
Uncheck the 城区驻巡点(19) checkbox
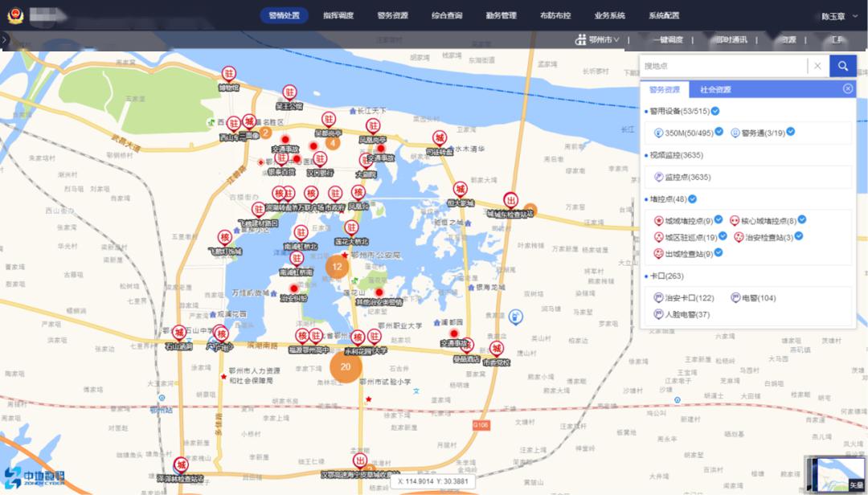click(x=723, y=236)
